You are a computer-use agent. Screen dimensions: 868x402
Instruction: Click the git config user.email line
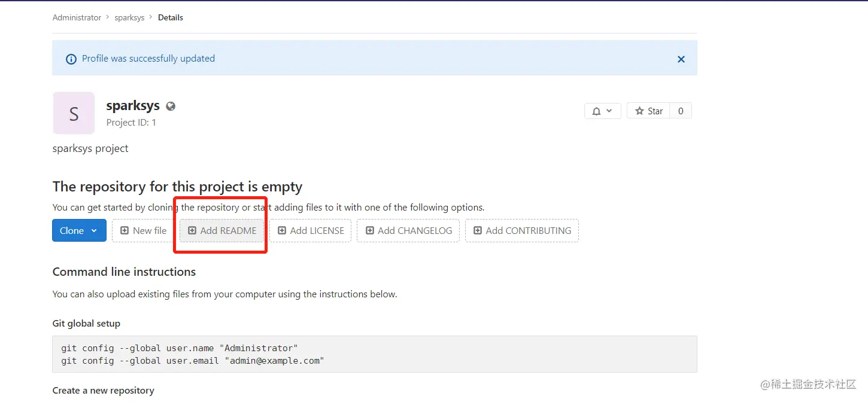(x=192, y=361)
